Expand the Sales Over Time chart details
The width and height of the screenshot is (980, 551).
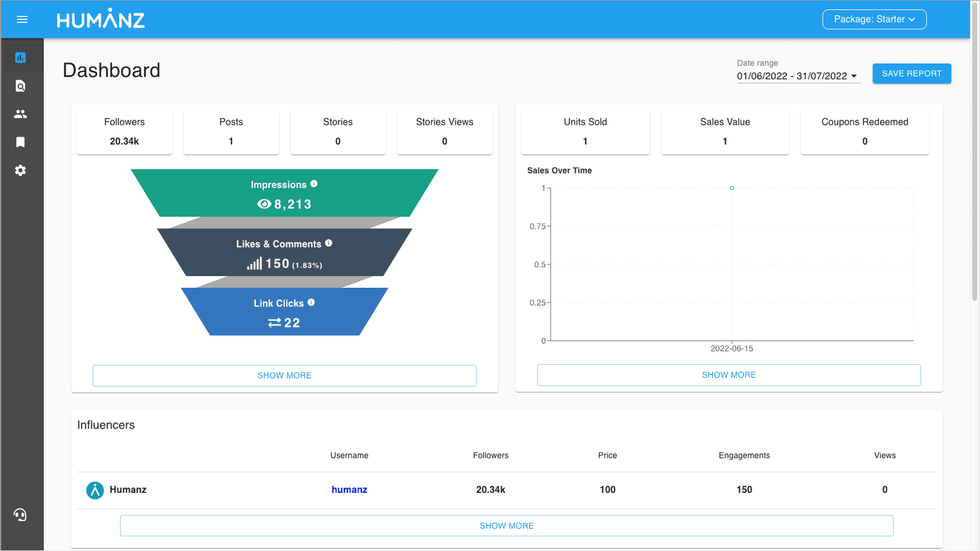[728, 375]
